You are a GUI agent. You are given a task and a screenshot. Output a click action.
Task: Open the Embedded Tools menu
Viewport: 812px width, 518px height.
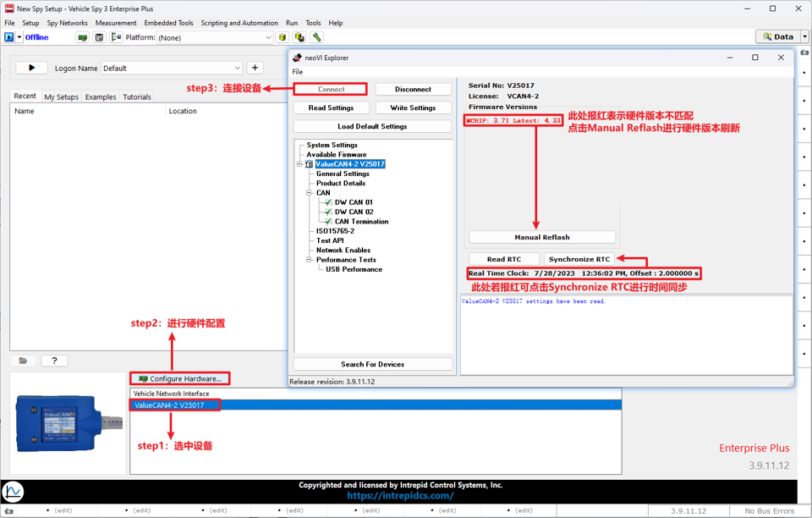pos(169,23)
